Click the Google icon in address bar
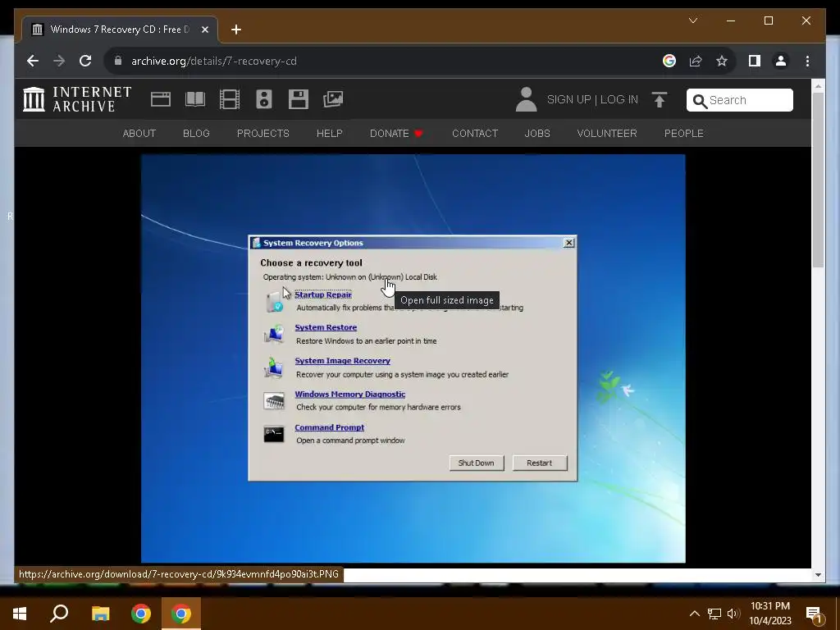 669,61
